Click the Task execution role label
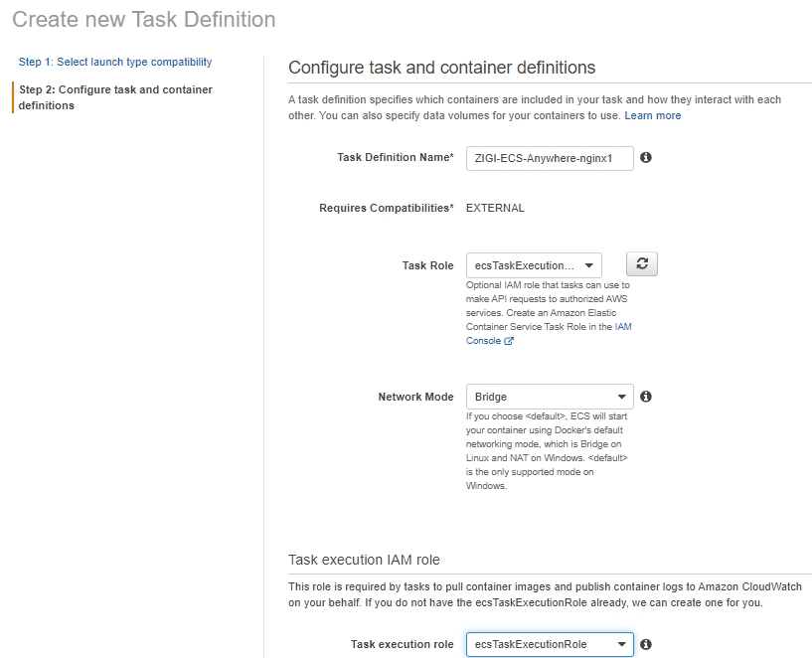The image size is (812, 658). click(402, 644)
